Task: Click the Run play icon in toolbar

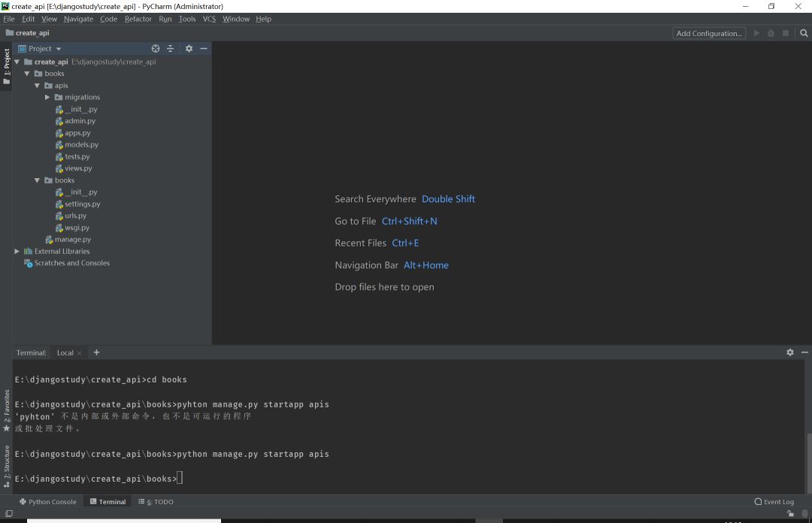Action: [x=756, y=33]
